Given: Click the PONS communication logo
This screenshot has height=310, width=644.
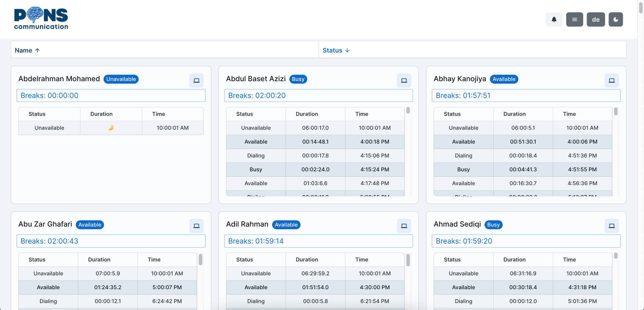Looking at the screenshot, I should tap(41, 18).
